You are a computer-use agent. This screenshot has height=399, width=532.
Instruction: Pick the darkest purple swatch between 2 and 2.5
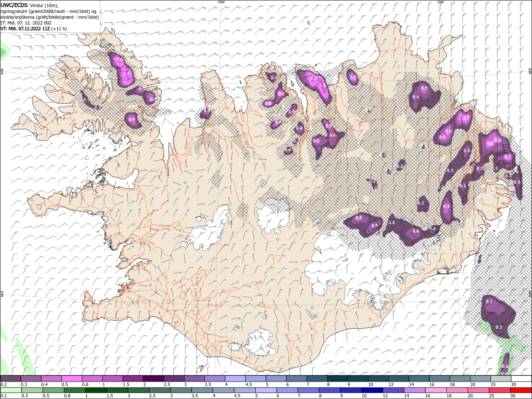point(153,379)
